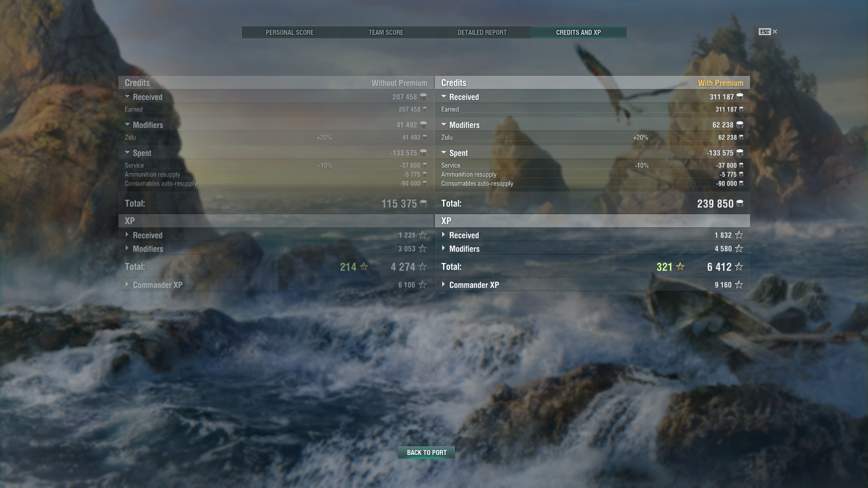Click Service row in With Premium panel
Viewport: 868px width, 488px height.
pyautogui.click(x=592, y=165)
